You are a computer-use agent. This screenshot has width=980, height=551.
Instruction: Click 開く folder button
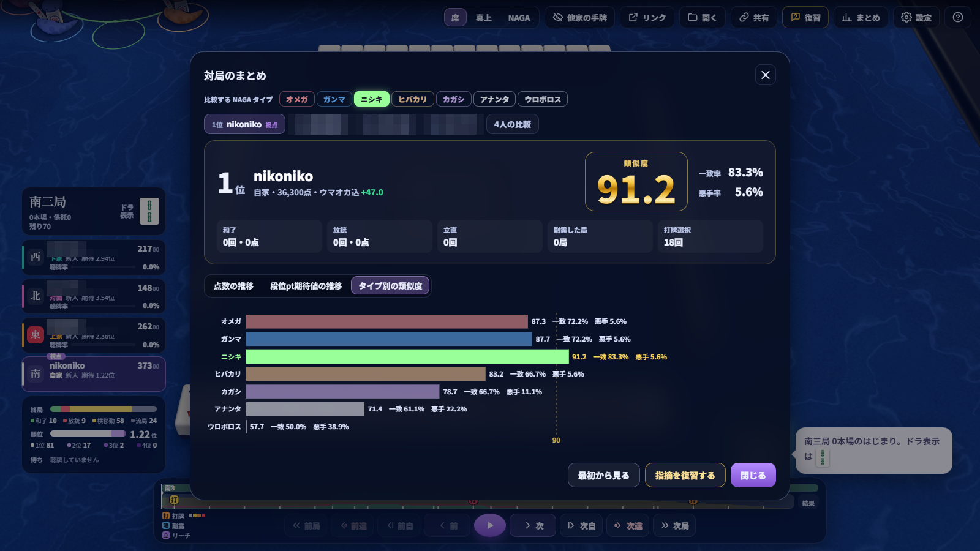[703, 17]
